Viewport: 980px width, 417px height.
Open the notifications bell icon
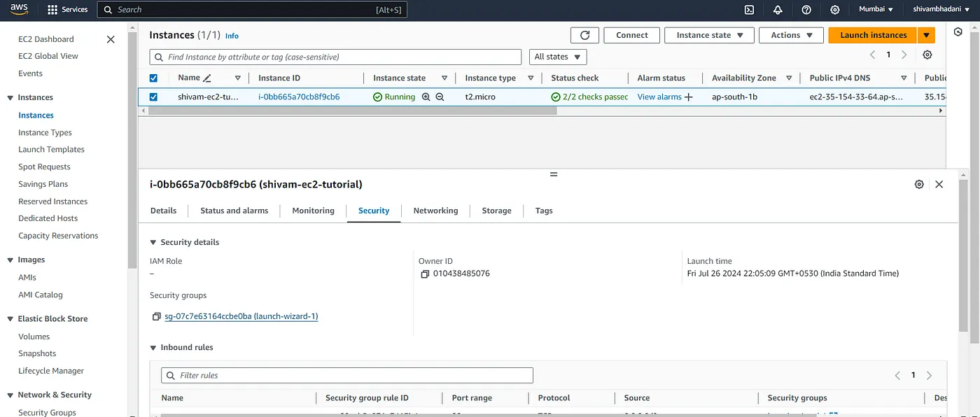[x=778, y=10]
